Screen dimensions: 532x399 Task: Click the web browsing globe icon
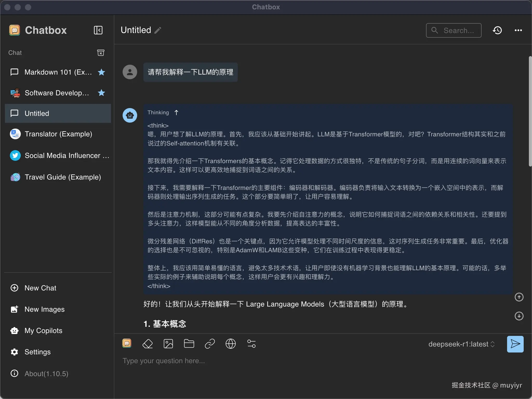coord(230,344)
